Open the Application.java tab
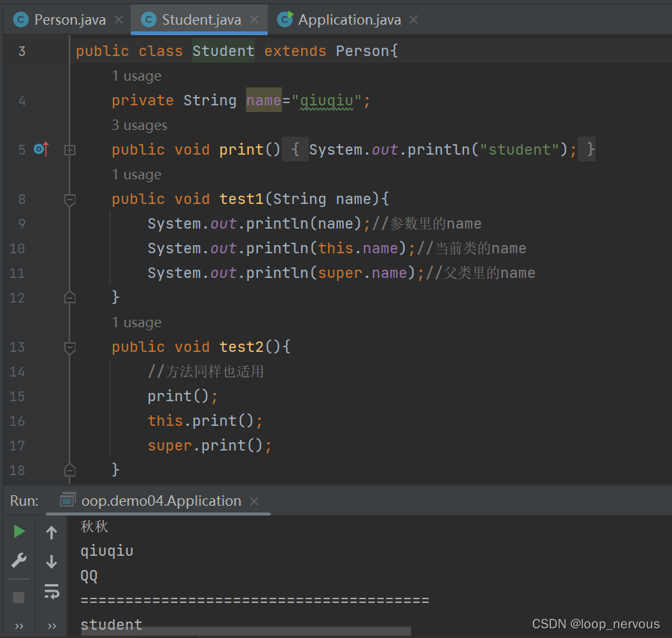Screen dimensions: 672x638 point(349,19)
